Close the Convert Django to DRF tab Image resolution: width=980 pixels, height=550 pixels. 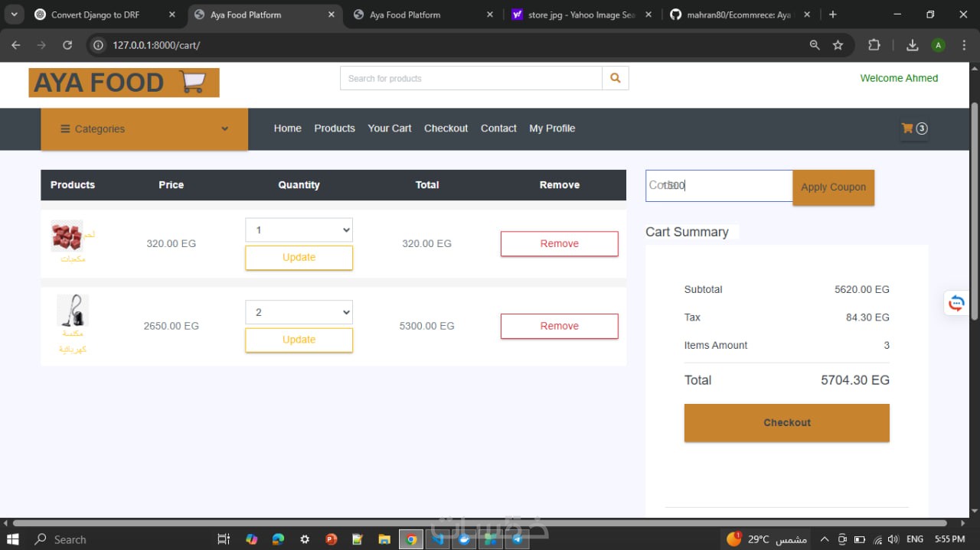point(172,15)
